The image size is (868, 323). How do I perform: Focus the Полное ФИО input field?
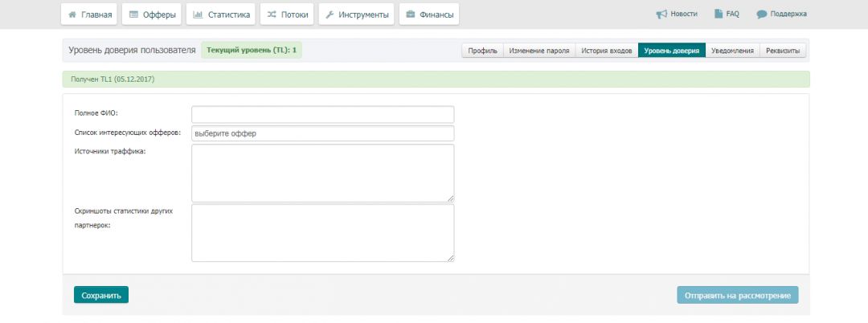[322, 114]
